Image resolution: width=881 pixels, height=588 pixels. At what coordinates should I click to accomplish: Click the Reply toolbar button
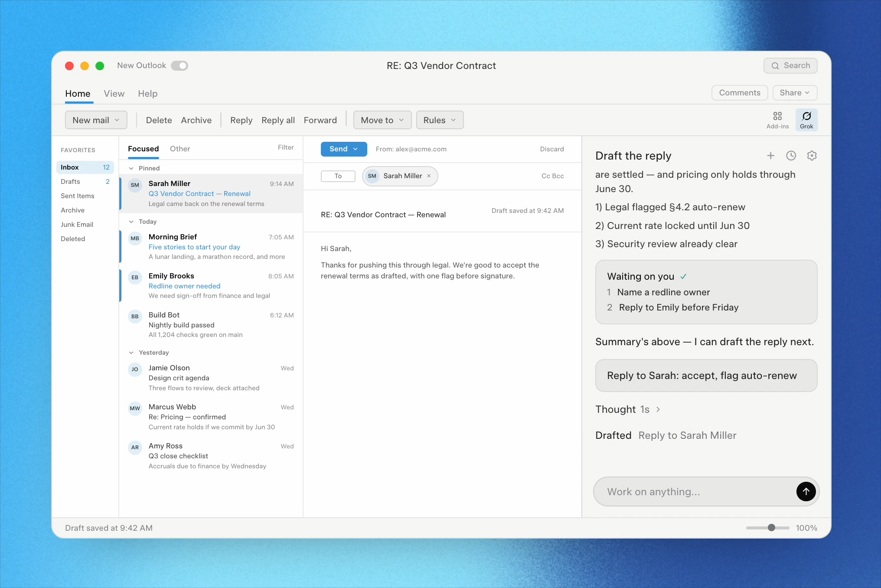[241, 120]
